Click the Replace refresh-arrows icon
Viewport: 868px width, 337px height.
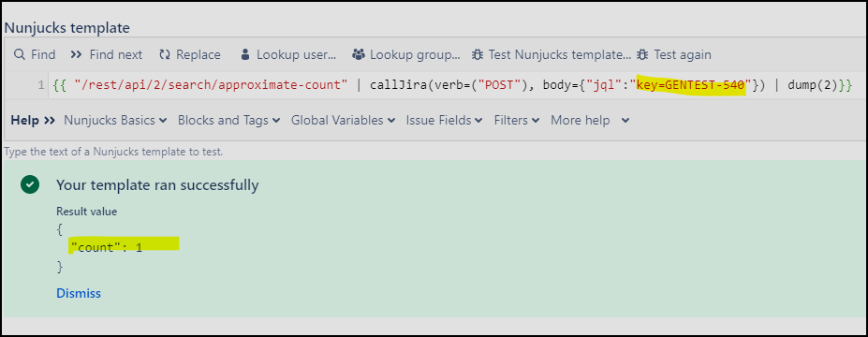click(165, 55)
